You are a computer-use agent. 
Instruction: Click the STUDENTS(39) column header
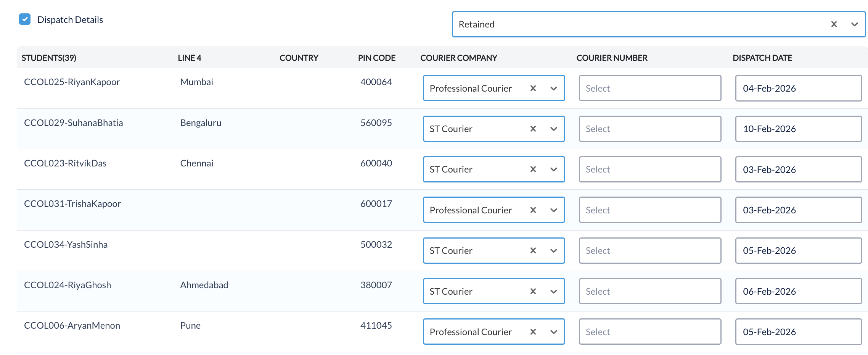(x=49, y=58)
